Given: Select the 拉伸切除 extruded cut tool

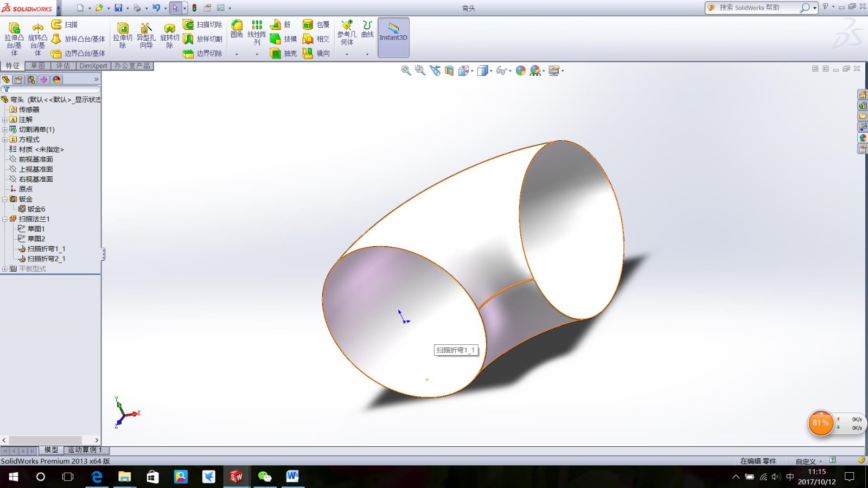Looking at the screenshot, I should pyautogui.click(x=123, y=36).
